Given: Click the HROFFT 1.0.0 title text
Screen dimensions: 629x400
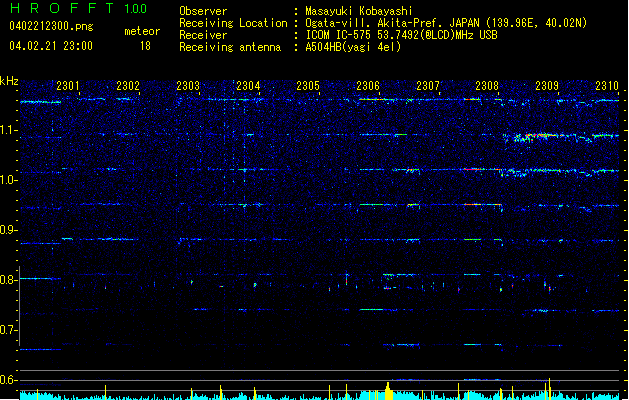Looking at the screenshot, I should pyautogui.click(x=78, y=8).
